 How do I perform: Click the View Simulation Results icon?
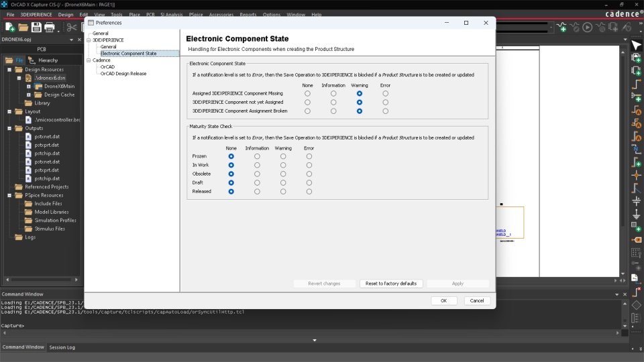[x=600, y=27]
